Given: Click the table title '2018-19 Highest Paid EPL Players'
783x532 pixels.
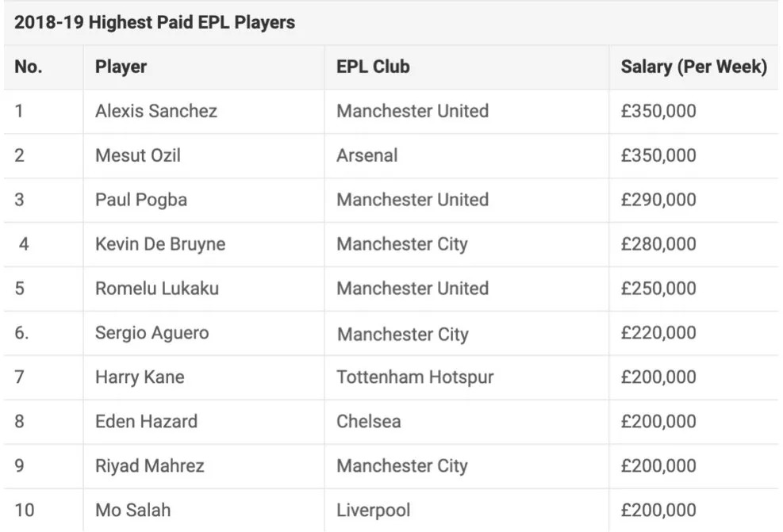Looking at the screenshot, I should pos(155,22).
